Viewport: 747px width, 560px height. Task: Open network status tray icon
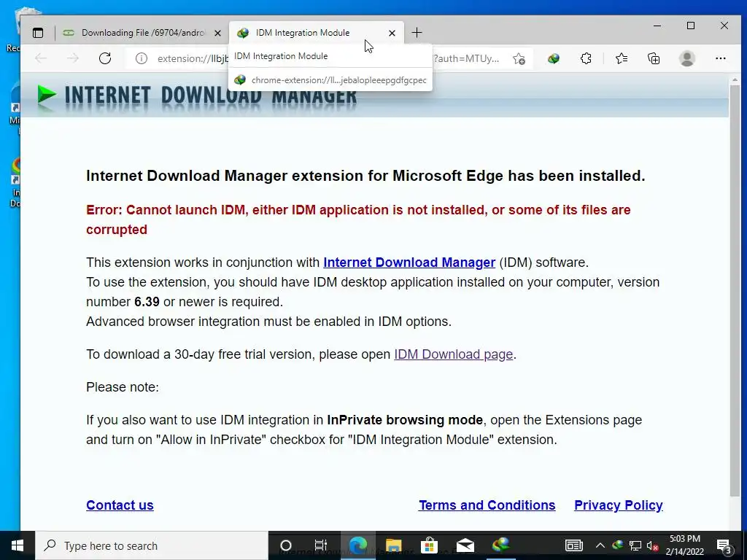click(x=635, y=545)
